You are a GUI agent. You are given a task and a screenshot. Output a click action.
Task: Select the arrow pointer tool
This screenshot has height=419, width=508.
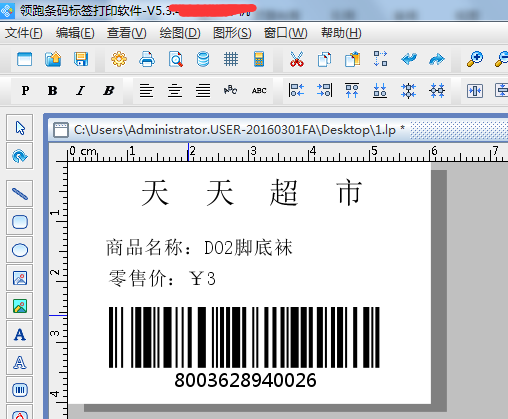(20, 128)
